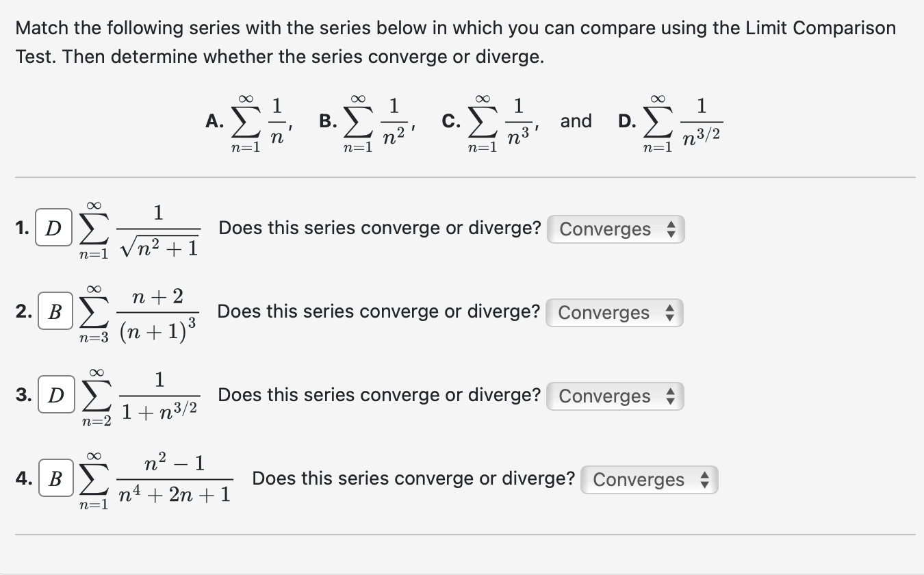The height and width of the screenshot is (575, 924).
Task: Open the Converges dropdown for series 2
Action: pos(613,313)
